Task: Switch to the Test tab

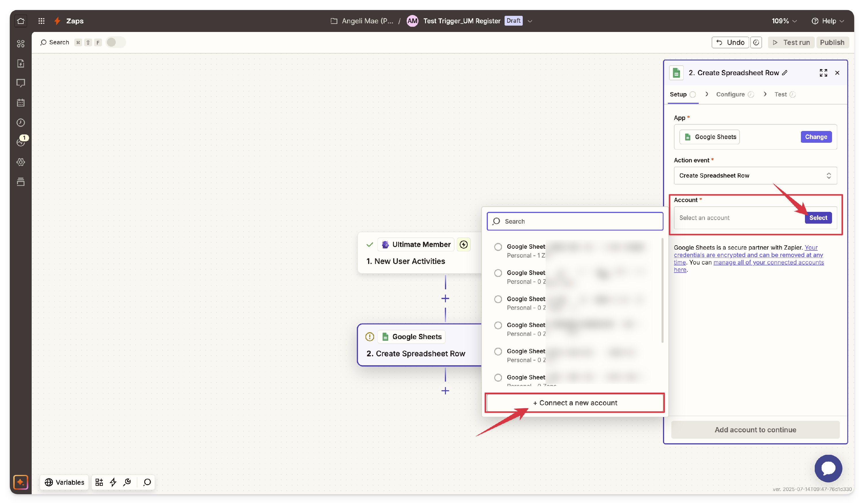Action: (x=785, y=94)
